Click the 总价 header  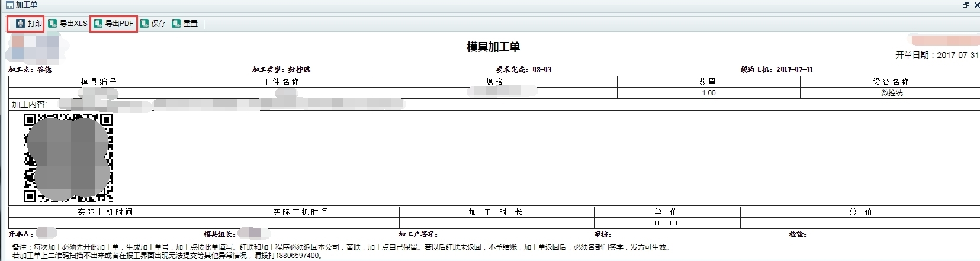pos(861,212)
